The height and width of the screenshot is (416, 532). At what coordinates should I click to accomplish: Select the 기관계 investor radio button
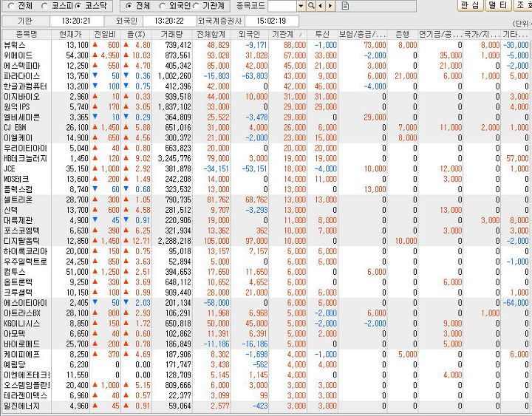pos(196,6)
